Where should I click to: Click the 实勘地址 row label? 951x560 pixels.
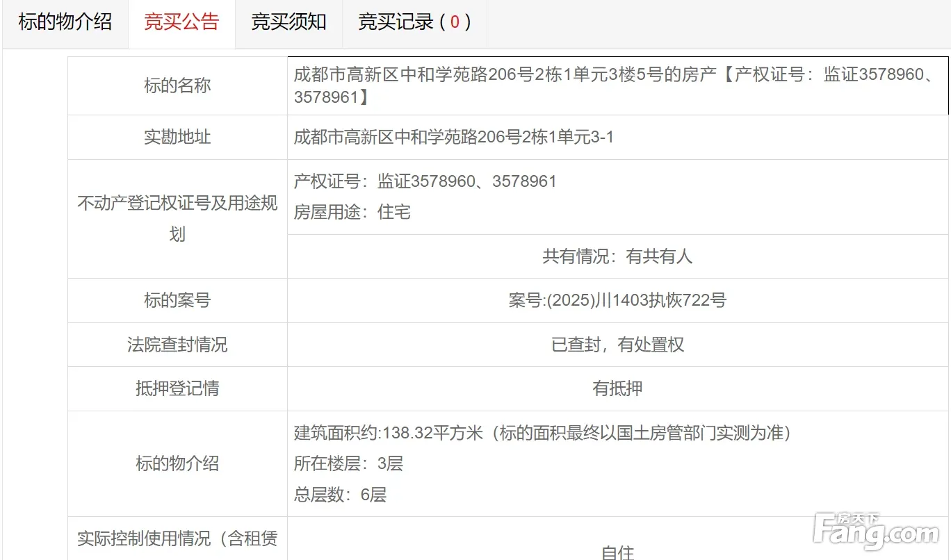tap(177, 138)
